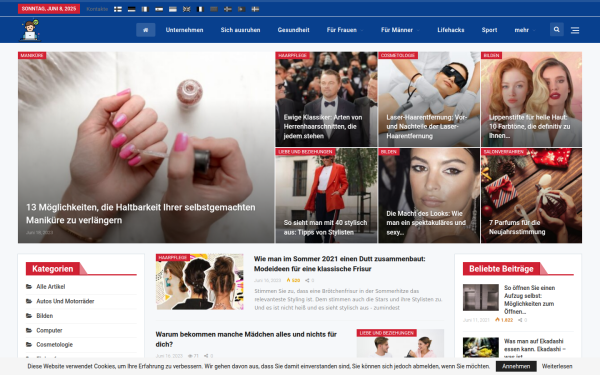This screenshot has width=600, height=375.
Task: Open the Für Frauen menu label
Action: [342, 30]
